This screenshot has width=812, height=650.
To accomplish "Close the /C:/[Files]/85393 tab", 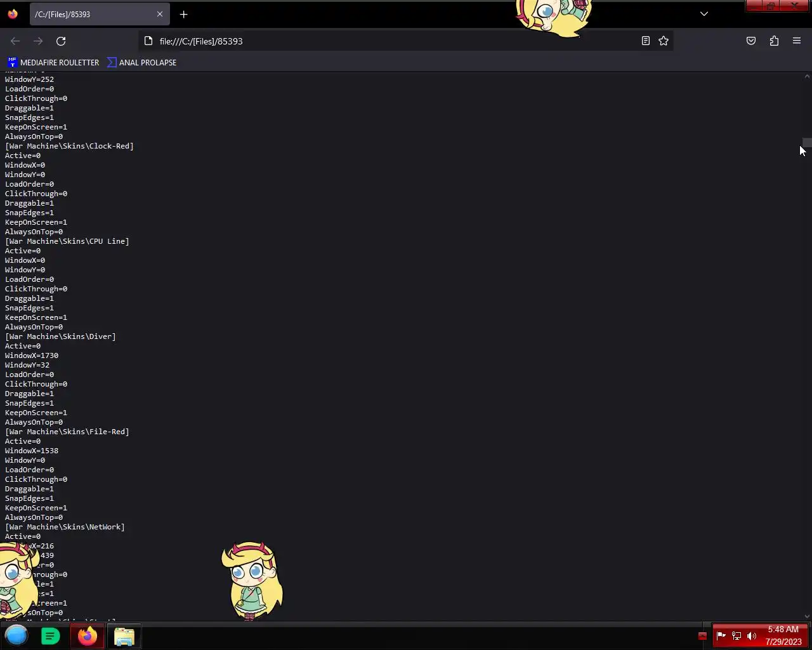I will [160, 14].
